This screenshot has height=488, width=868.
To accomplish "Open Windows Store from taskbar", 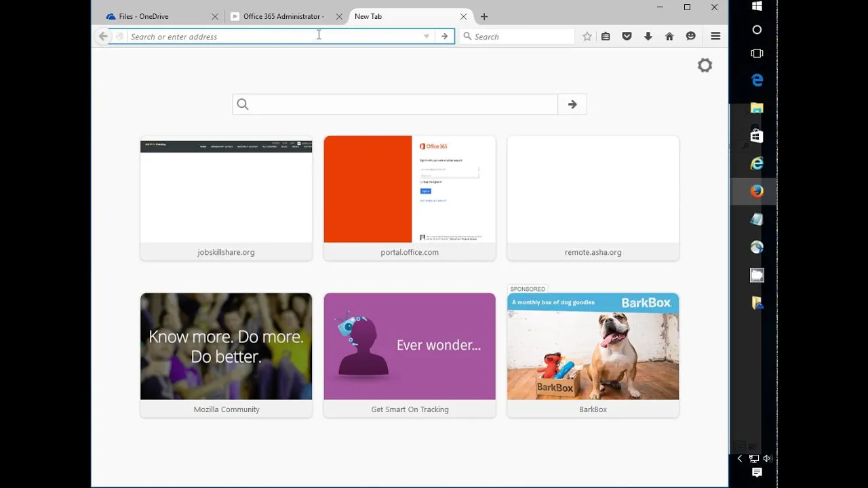I will 757,136.
